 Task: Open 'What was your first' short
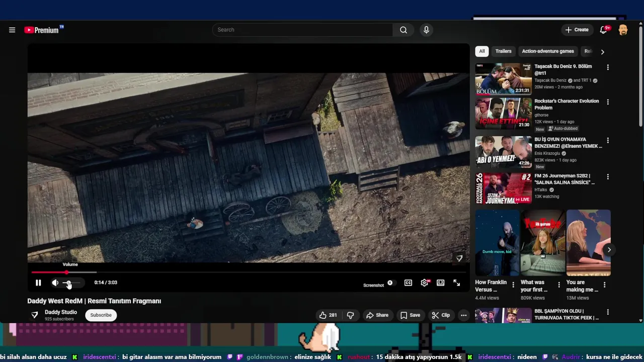coord(542,243)
